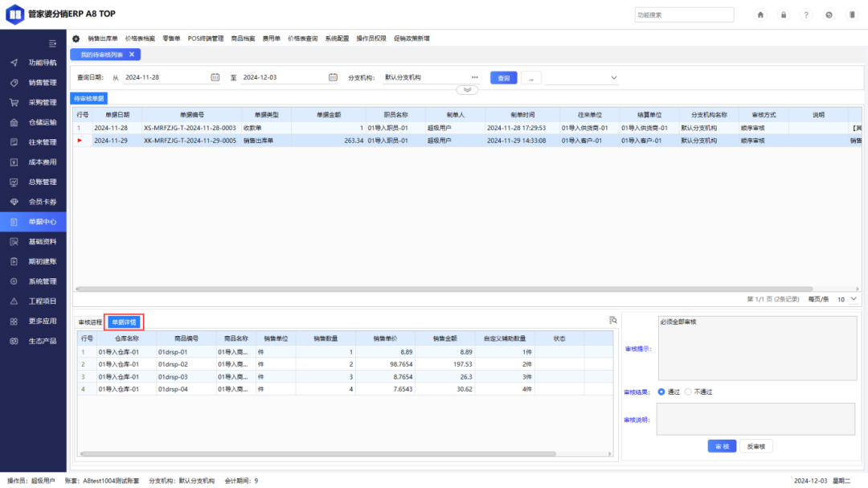868x488 pixels.
Task: Select row XK-MRFZJG-T-2024-11-29-0005
Action: (x=467, y=141)
